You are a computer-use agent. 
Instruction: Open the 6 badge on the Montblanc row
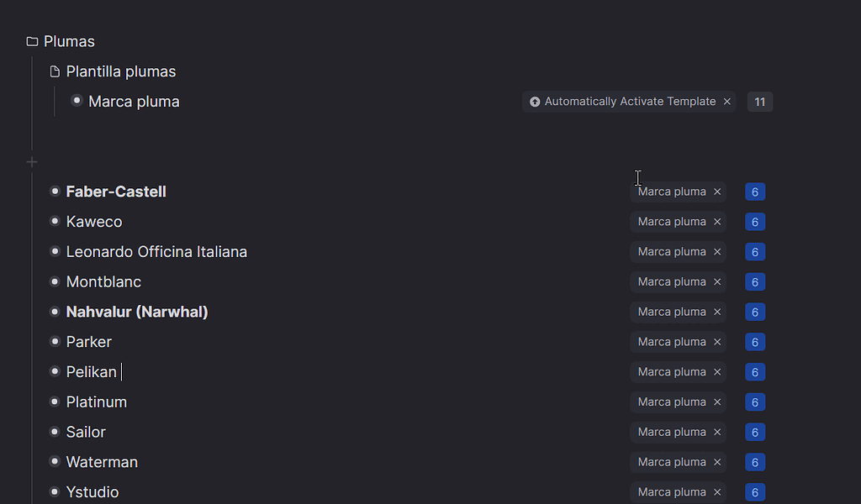coord(754,282)
